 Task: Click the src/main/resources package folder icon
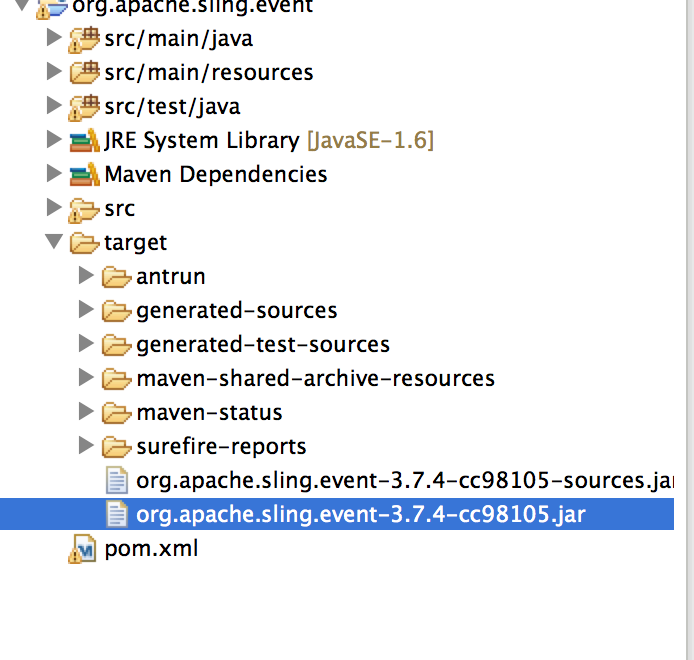point(85,73)
